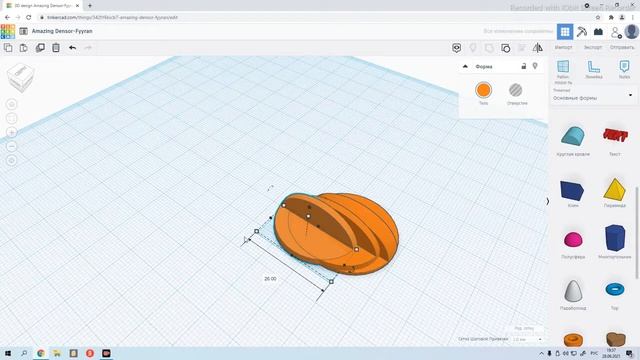Click the view cube

pyautogui.click(x=20, y=78)
